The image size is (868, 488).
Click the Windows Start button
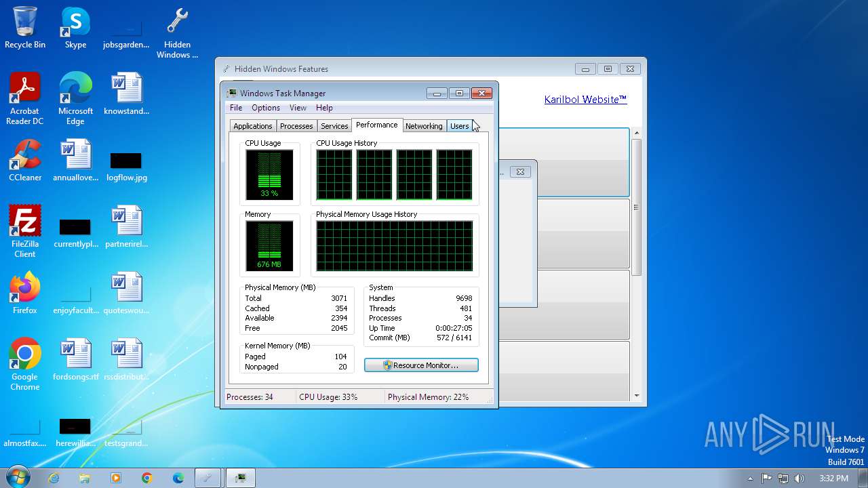pyautogui.click(x=18, y=477)
